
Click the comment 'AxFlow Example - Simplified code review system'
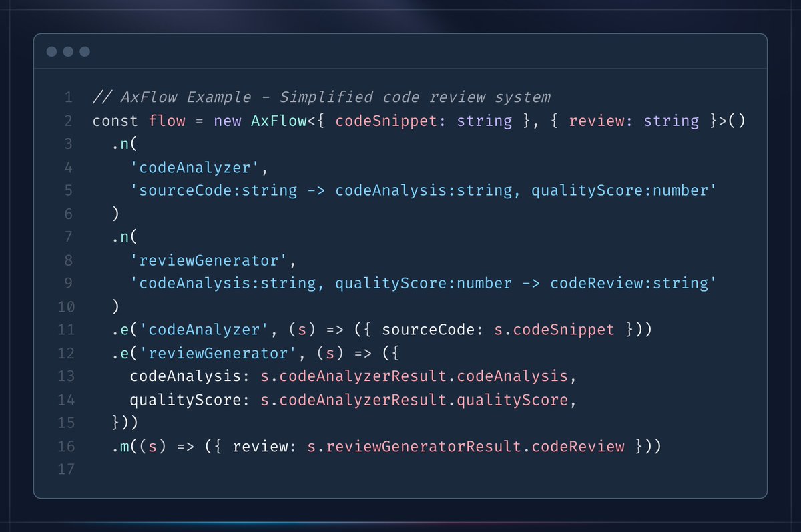[322, 97]
